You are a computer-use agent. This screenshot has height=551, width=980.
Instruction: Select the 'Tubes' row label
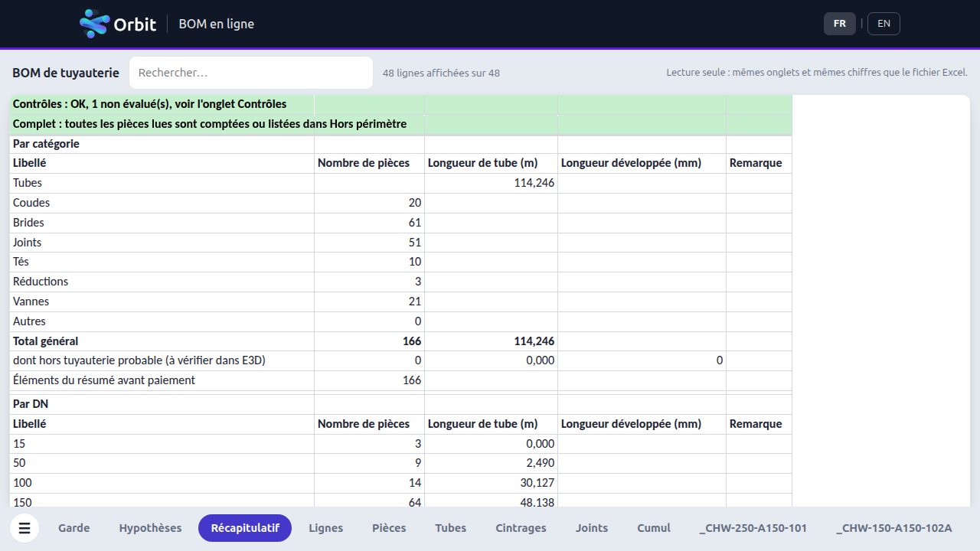(28, 183)
